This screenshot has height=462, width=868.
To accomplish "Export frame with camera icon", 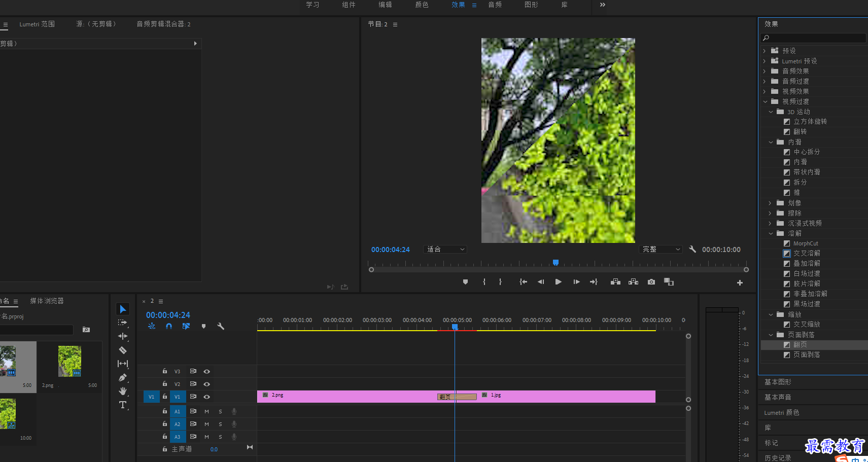I will tap(651, 282).
